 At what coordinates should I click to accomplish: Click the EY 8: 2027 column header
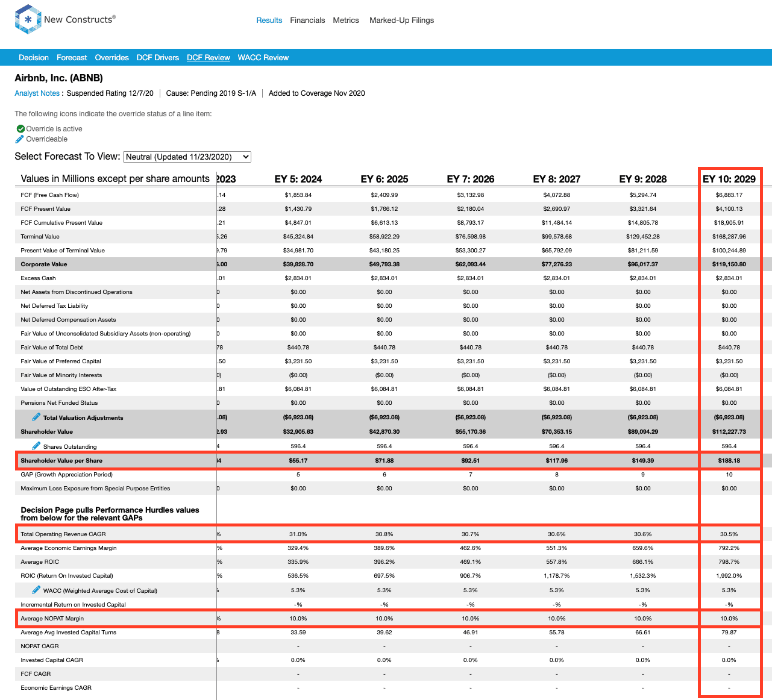557,179
